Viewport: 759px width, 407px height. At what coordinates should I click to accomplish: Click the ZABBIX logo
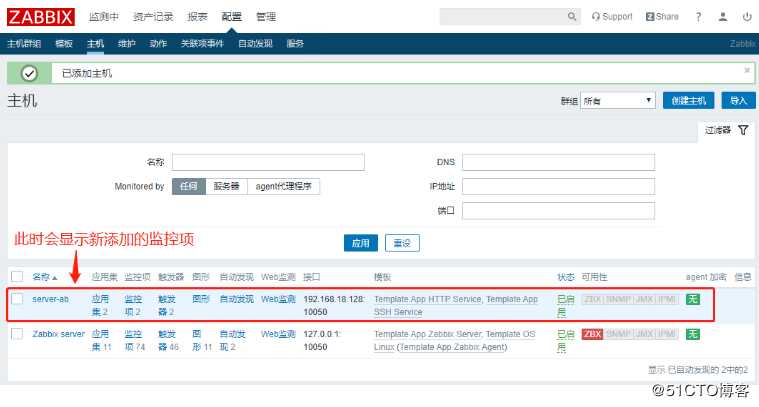pos(41,17)
